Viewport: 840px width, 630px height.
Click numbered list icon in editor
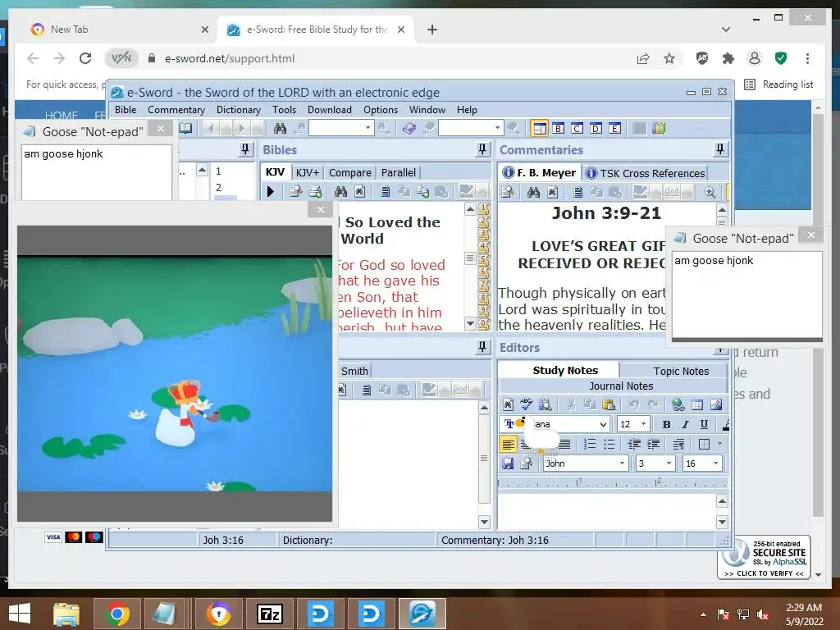(x=590, y=444)
